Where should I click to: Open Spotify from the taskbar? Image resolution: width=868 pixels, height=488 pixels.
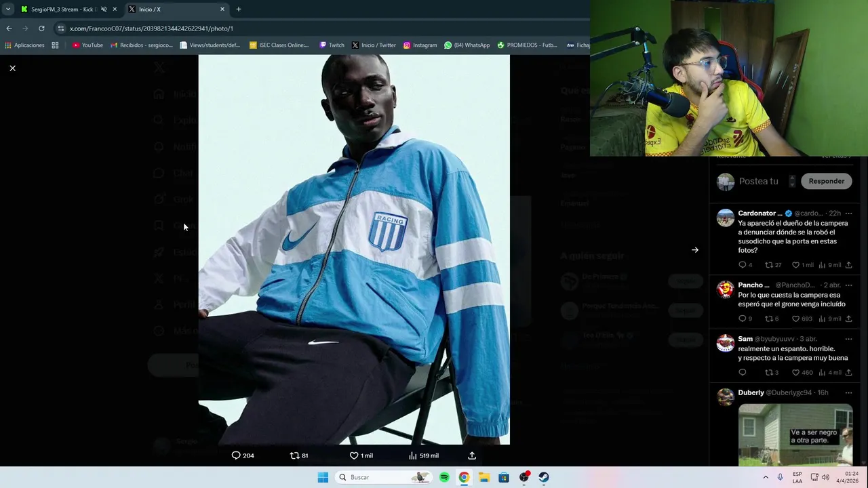(x=444, y=477)
